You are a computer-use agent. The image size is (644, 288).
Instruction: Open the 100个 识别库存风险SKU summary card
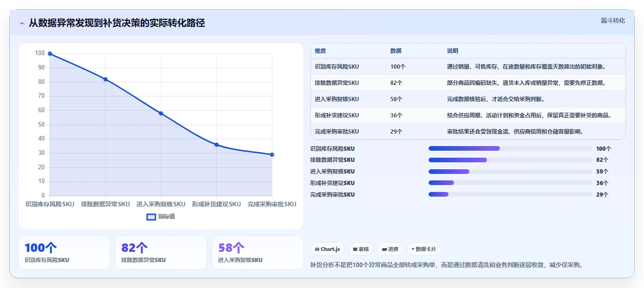click(x=64, y=252)
